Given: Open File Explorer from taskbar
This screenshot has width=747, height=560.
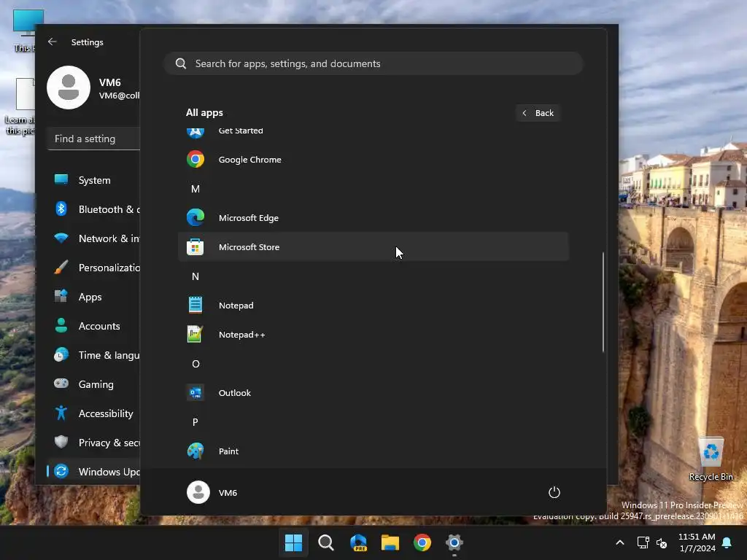Looking at the screenshot, I should click(x=390, y=542).
